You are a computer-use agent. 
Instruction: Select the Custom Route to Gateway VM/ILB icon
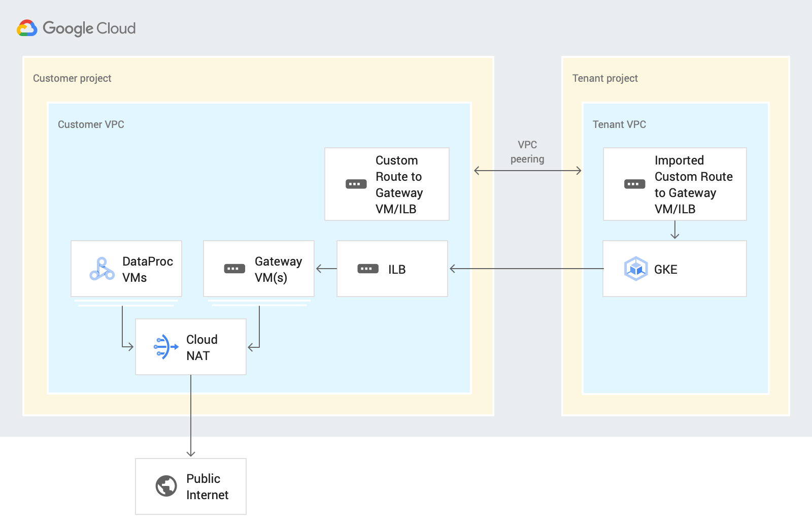coord(355,184)
